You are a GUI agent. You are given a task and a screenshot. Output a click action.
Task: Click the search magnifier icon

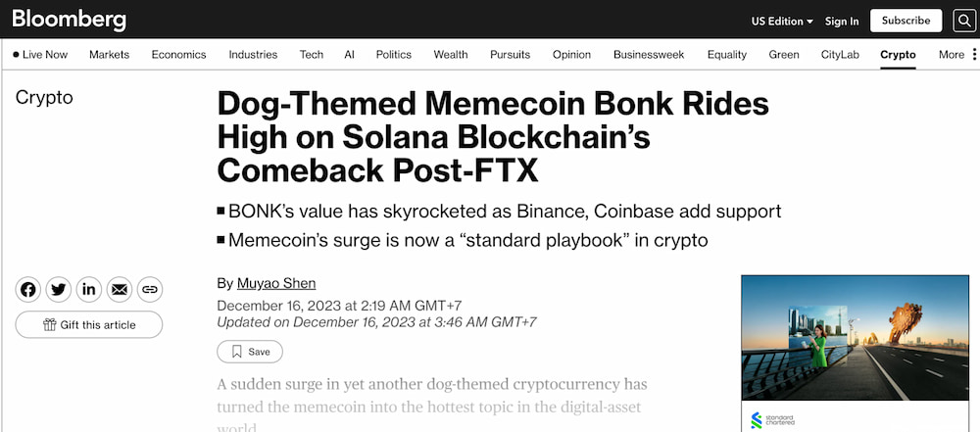pyautogui.click(x=962, y=21)
